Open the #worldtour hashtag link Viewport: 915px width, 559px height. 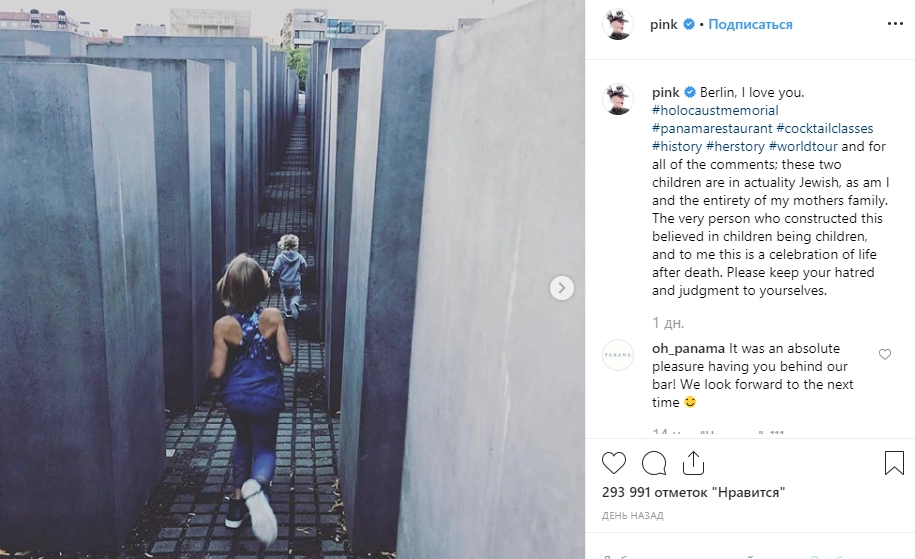(x=803, y=146)
